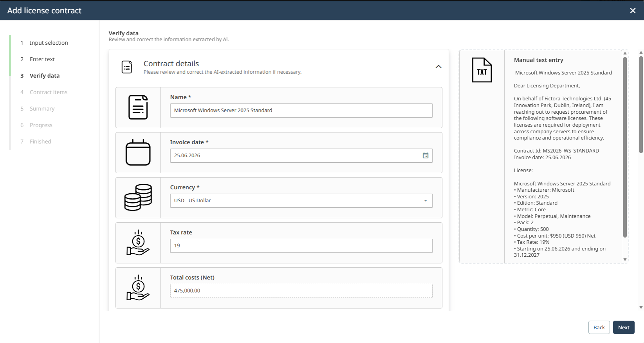Click the 'Dear Licensing Department,' line
644x343 pixels.
point(547,86)
